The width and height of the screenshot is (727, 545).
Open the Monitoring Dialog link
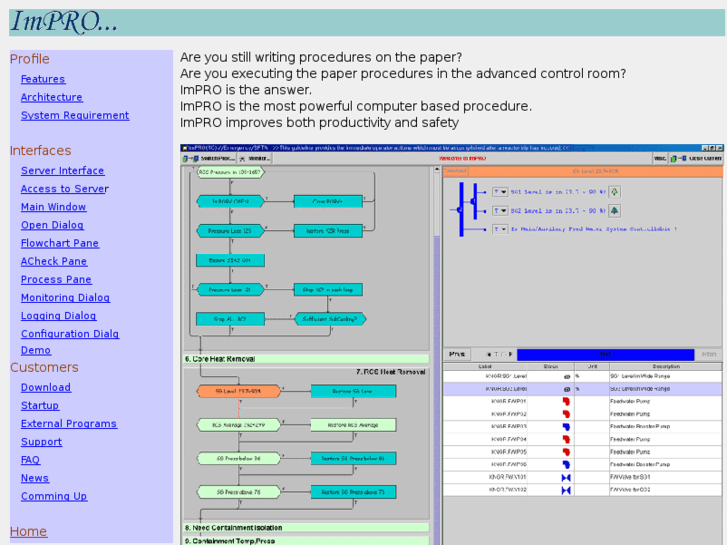[65, 297]
